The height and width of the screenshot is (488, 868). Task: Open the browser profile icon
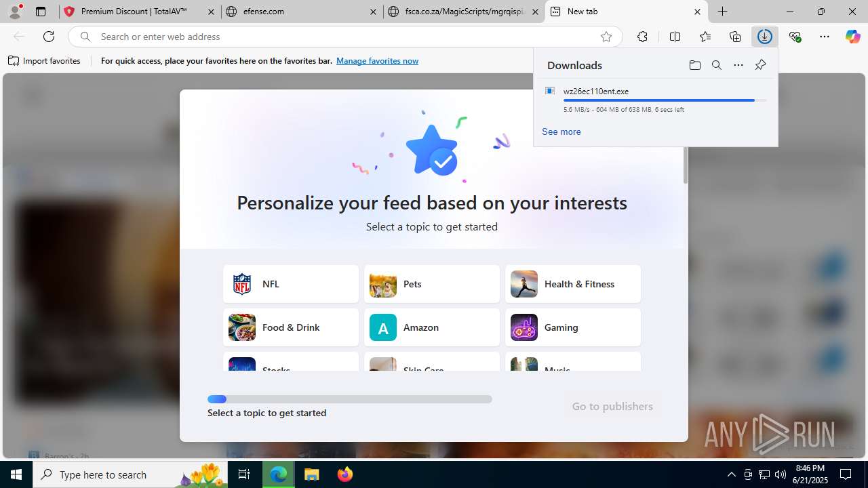click(x=15, y=12)
